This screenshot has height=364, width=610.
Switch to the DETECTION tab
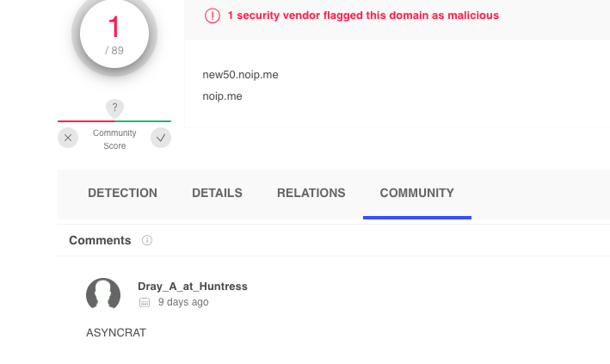122,193
